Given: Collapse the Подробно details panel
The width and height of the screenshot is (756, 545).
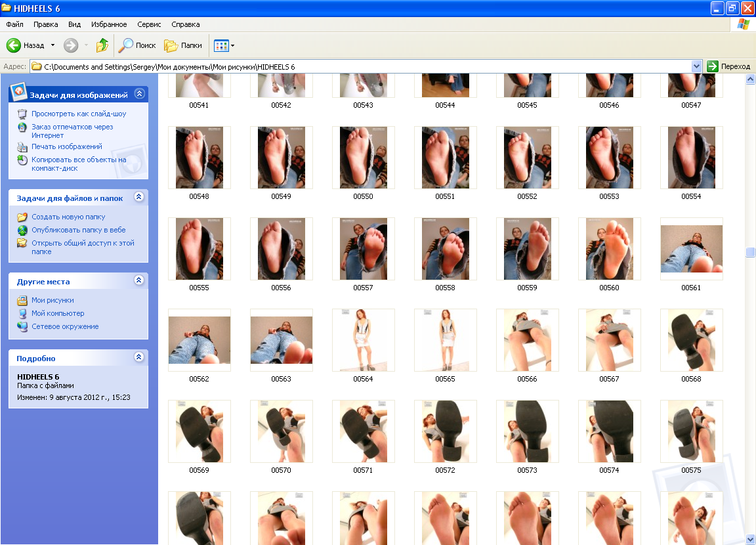Looking at the screenshot, I should [139, 357].
